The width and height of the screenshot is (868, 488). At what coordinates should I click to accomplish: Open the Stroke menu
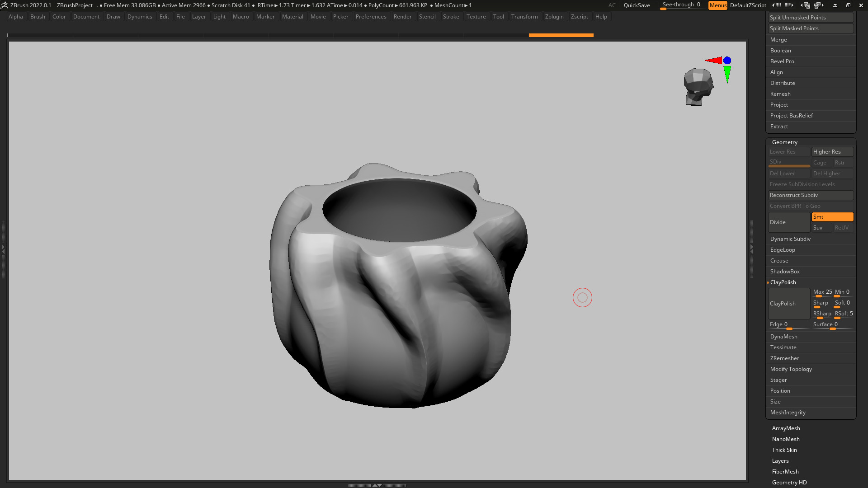tap(451, 17)
